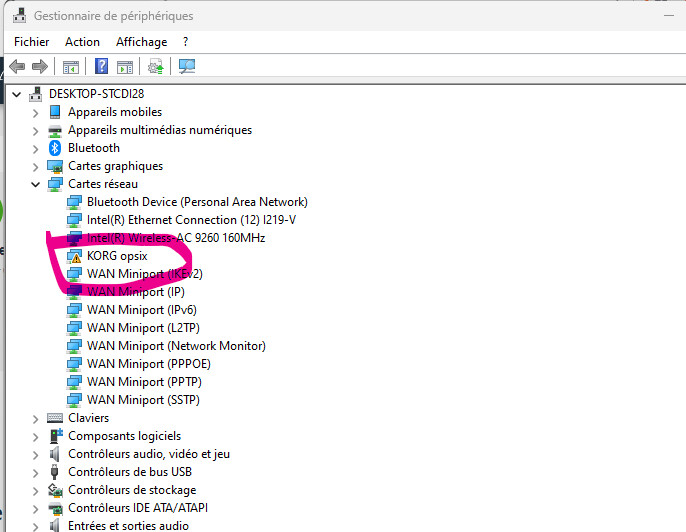Minimize the Gestionnaire de périphériques window
The height and width of the screenshot is (532, 686).
point(668,16)
